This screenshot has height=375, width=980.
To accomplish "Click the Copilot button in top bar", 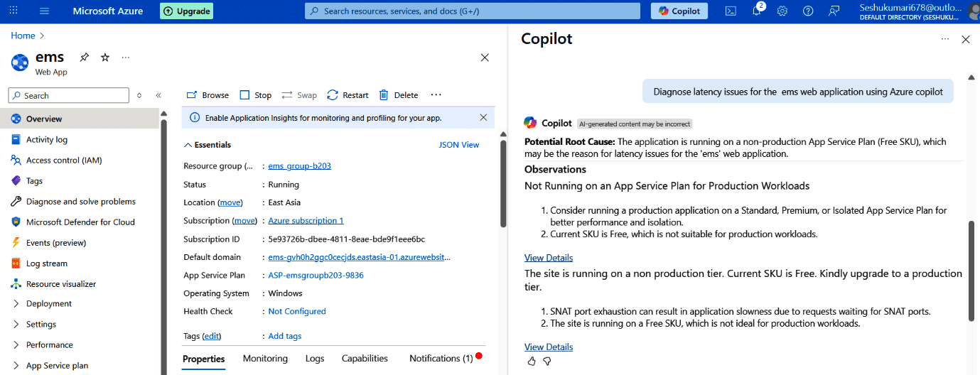I will click(x=679, y=11).
